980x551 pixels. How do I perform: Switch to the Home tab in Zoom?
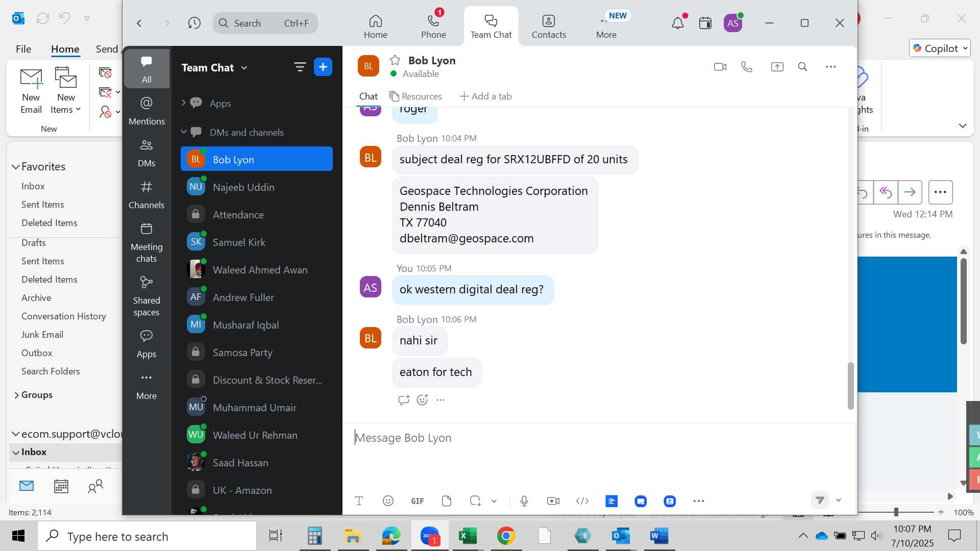375,27
